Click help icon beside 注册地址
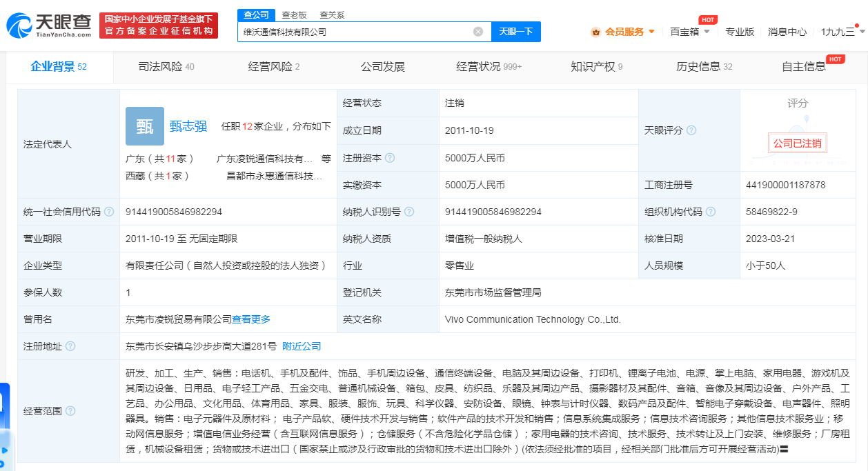The width and height of the screenshot is (868, 471). [70, 346]
